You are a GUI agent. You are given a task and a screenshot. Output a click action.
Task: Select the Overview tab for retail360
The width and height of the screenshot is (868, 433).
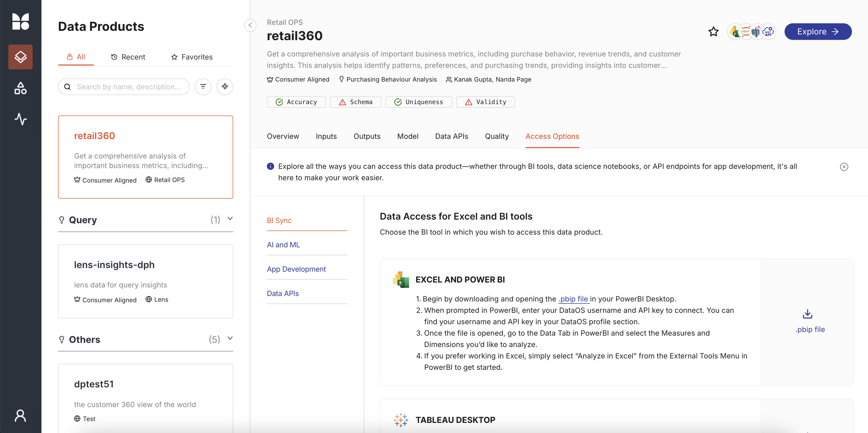[283, 136]
